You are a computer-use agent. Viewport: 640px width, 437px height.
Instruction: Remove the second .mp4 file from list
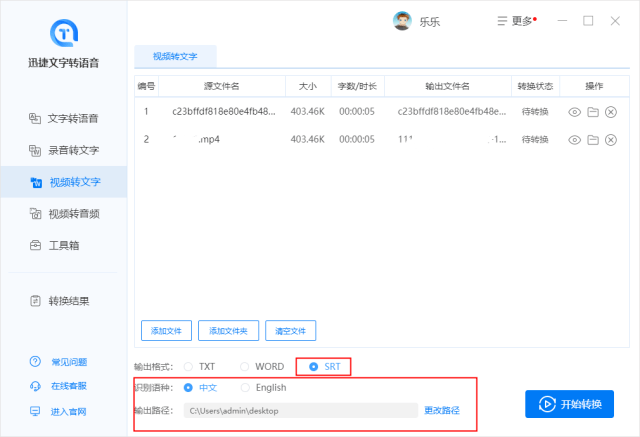pyautogui.click(x=611, y=140)
